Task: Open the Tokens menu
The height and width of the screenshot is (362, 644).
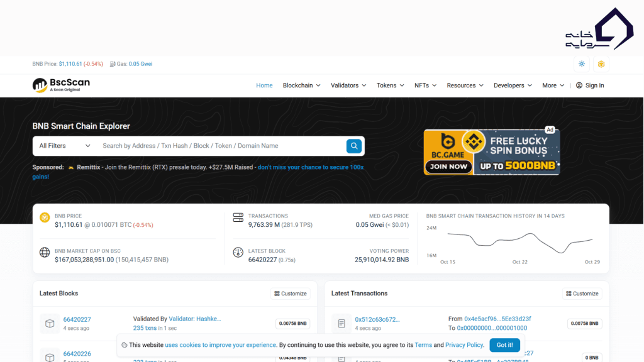Action: pos(390,85)
